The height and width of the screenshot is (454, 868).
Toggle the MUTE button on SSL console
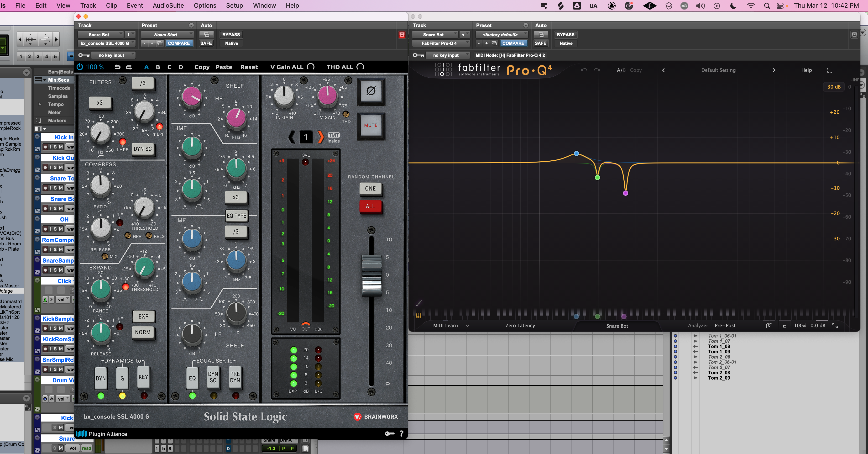(371, 125)
